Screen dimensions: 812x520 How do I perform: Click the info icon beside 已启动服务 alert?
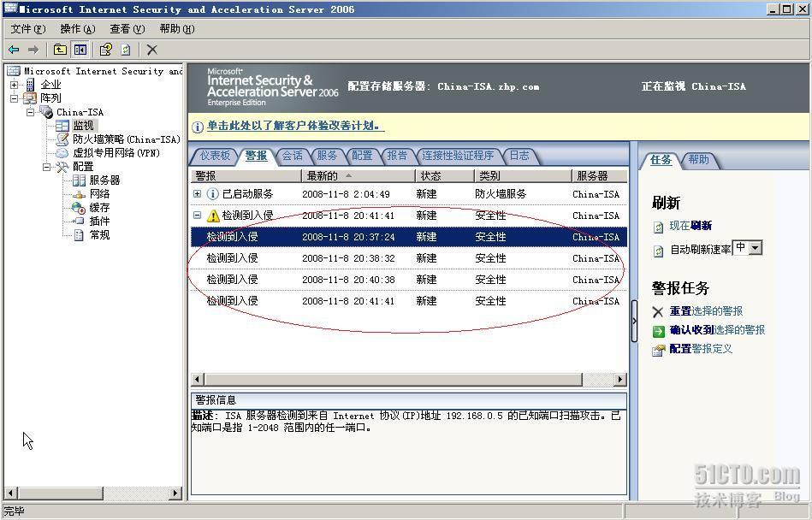point(212,193)
